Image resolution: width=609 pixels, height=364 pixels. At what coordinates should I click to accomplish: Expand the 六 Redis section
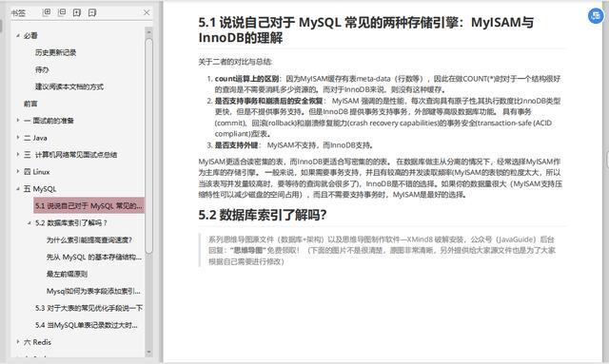(18, 342)
